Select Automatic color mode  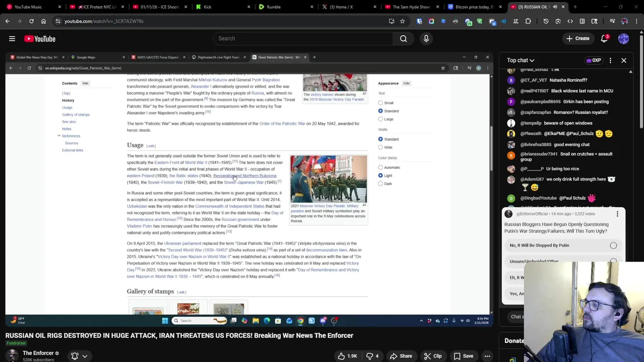380,167
